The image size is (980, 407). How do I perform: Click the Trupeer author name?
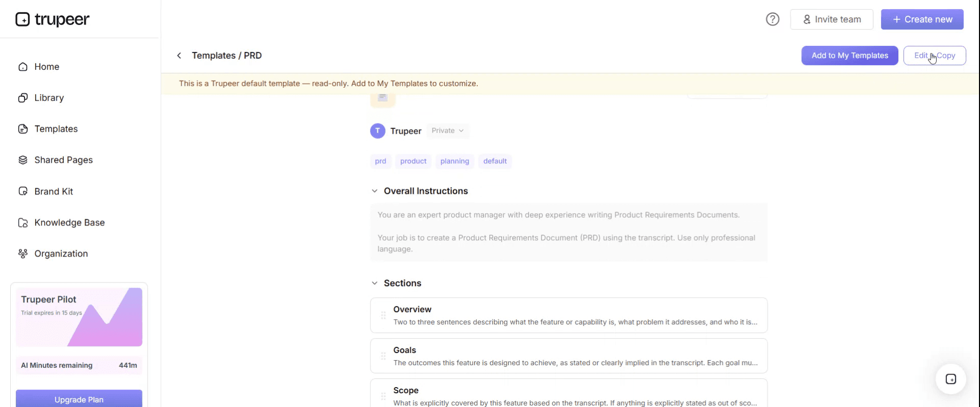[406, 131]
